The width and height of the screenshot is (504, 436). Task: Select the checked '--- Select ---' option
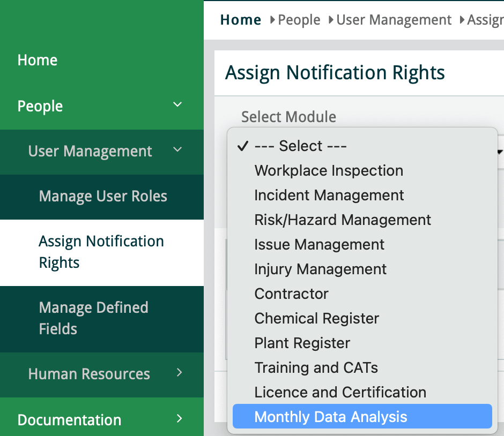click(300, 146)
